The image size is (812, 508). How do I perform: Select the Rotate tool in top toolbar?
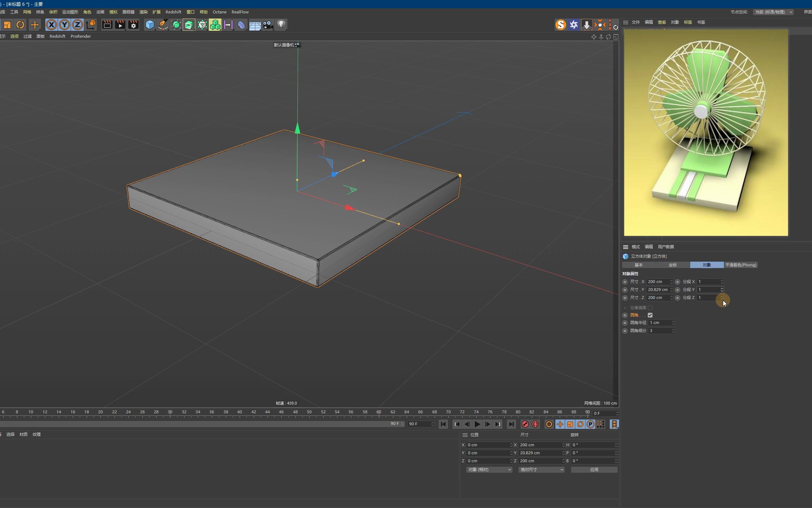[20, 25]
